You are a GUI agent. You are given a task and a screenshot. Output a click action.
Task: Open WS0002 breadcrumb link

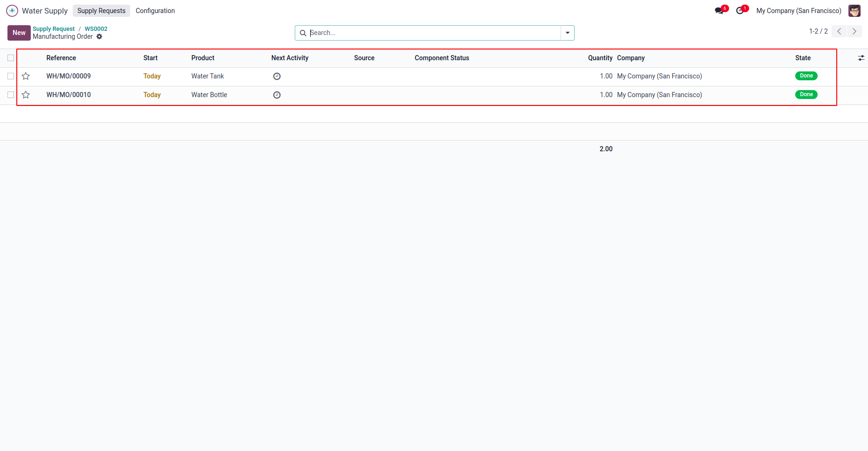tap(96, 29)
